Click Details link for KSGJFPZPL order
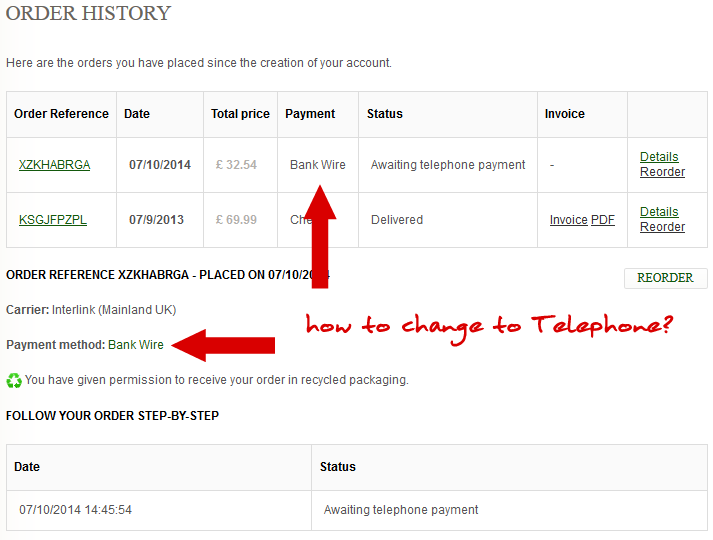 pos(659,212)
